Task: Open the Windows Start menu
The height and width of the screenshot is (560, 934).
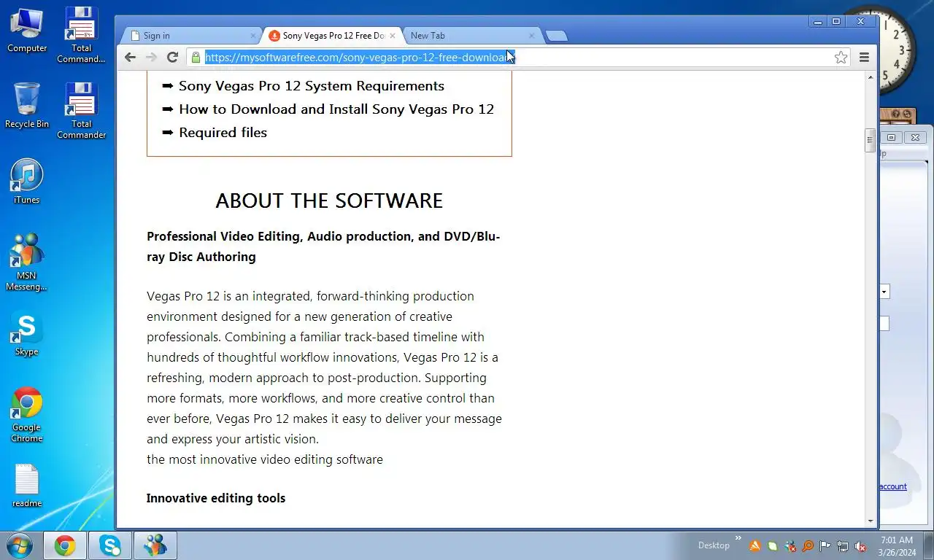Action: click(x=19, y=545)
